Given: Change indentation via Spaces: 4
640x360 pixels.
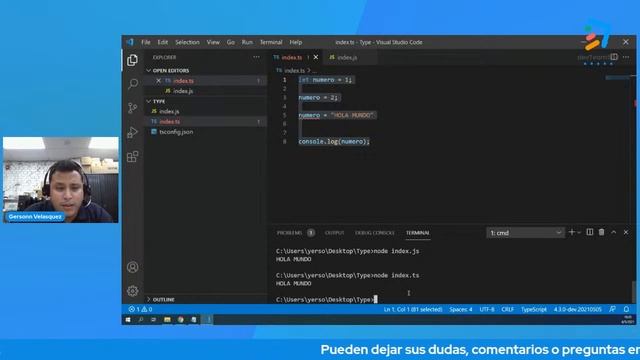Looking at the screenshot, I should (x=461, y=309).
